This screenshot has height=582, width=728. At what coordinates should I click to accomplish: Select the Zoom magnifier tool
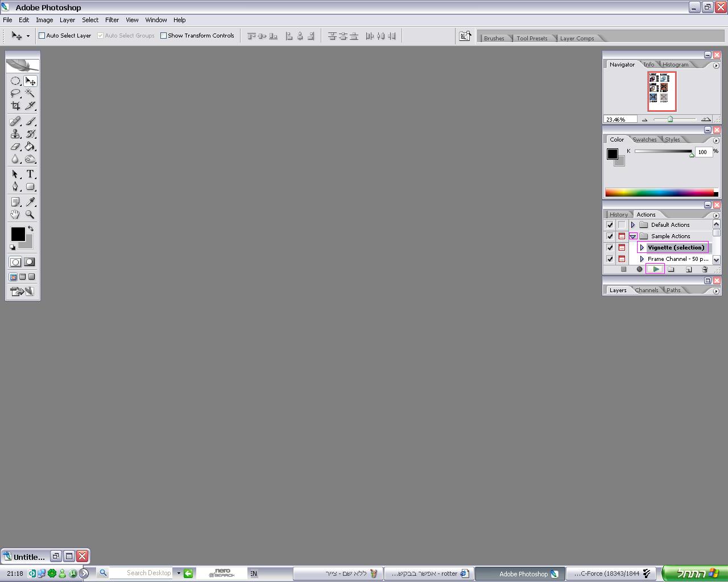click(30, 214)
